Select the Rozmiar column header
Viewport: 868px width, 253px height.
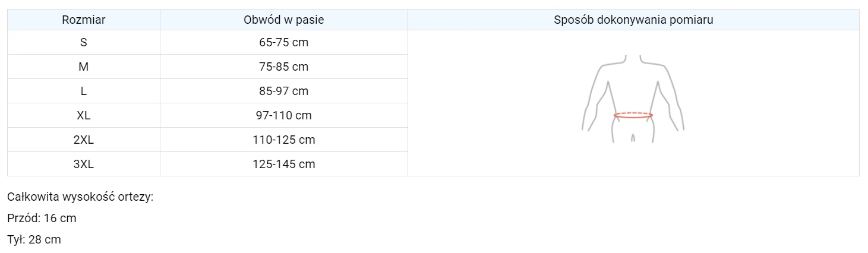tap(84, 20)
